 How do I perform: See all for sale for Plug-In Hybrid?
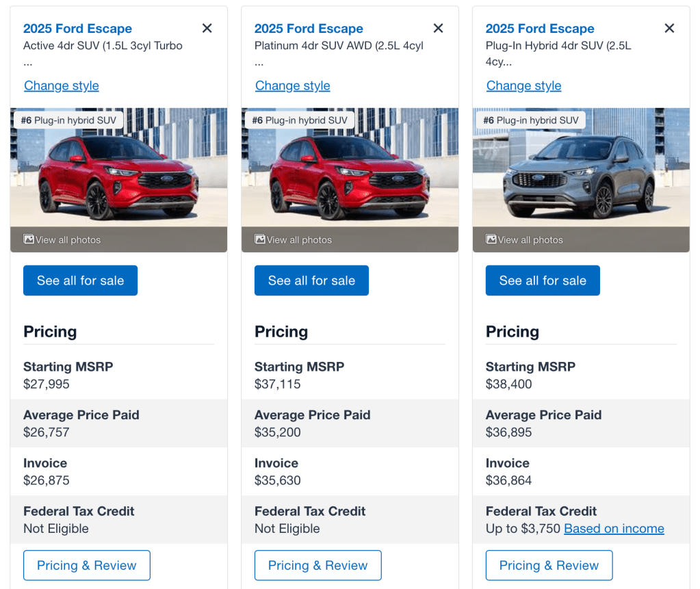543,280
